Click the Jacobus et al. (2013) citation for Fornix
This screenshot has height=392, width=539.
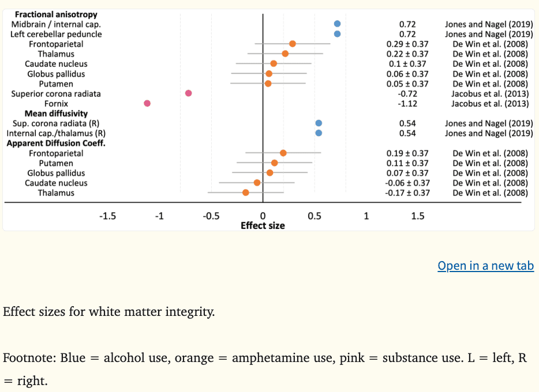(489, 104)
